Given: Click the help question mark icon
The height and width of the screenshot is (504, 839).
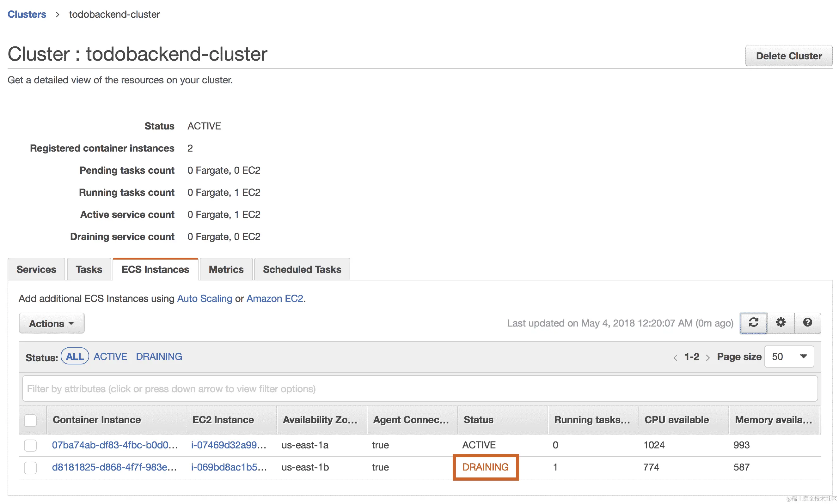Looking at the screenshot, I should click(807, 323).
